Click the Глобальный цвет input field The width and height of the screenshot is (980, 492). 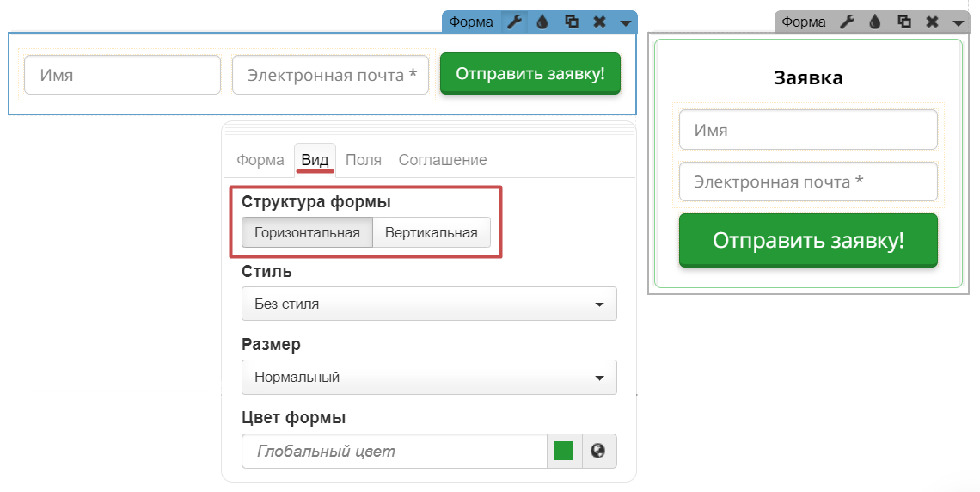click(394, 451)
